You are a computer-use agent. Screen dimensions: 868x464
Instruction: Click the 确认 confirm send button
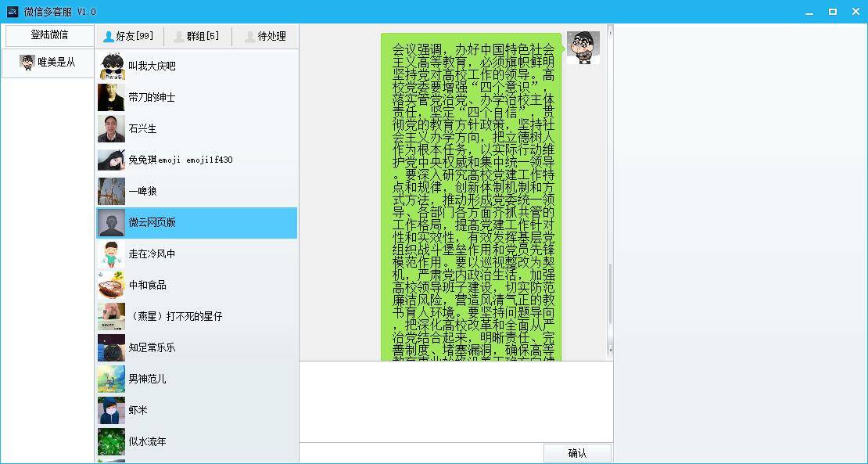[577, 453]
